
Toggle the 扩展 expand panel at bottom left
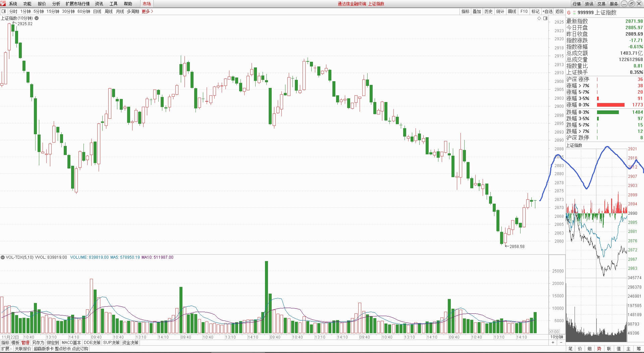coord(6,349)
